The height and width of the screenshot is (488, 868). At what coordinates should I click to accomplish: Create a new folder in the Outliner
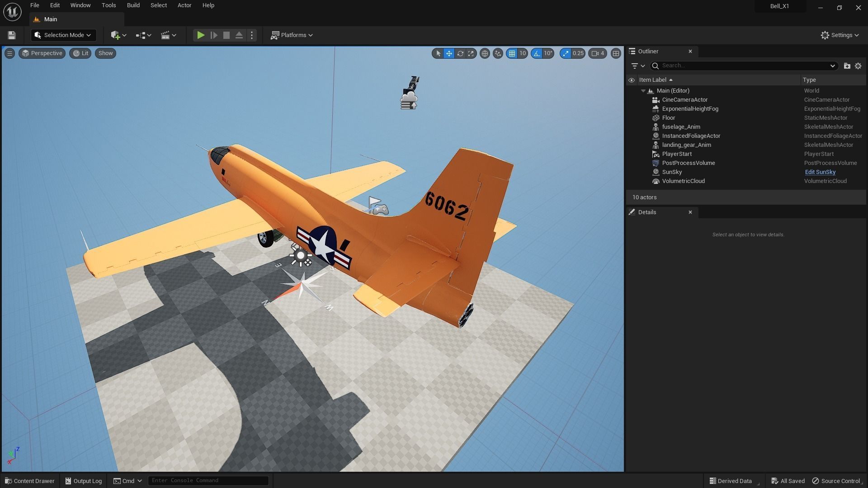tap(847, 66)
